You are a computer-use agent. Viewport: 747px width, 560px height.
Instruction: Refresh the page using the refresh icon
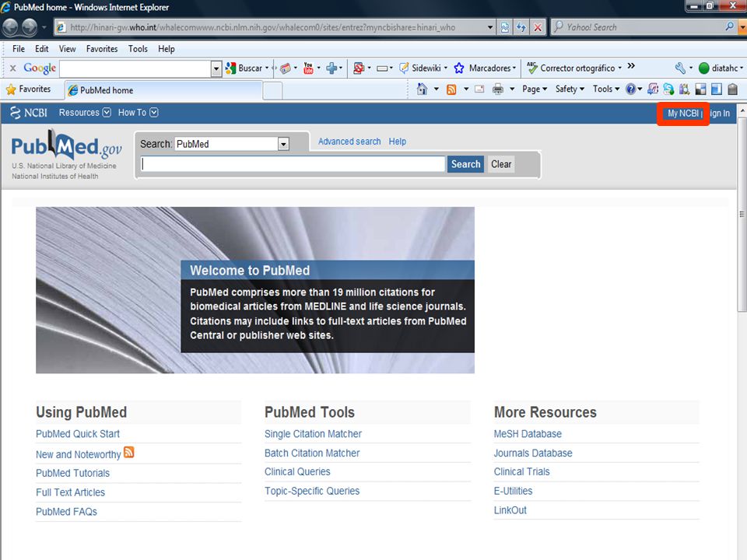point(521,27)
